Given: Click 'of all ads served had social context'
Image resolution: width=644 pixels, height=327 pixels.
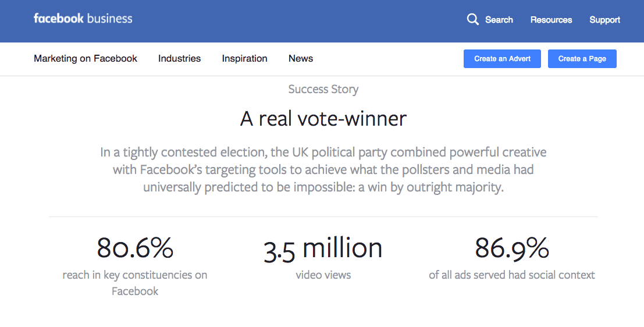Looking at the screenshot, I should click(x=512, y=275).
